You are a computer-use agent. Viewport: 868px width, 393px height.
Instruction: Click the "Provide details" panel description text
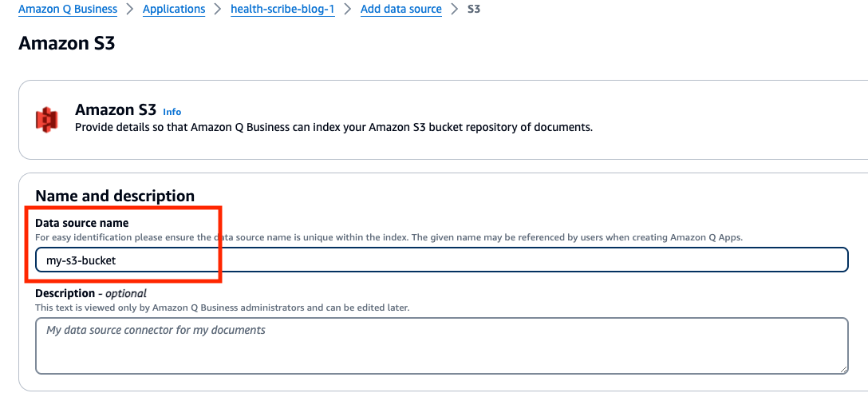point(333,126)
